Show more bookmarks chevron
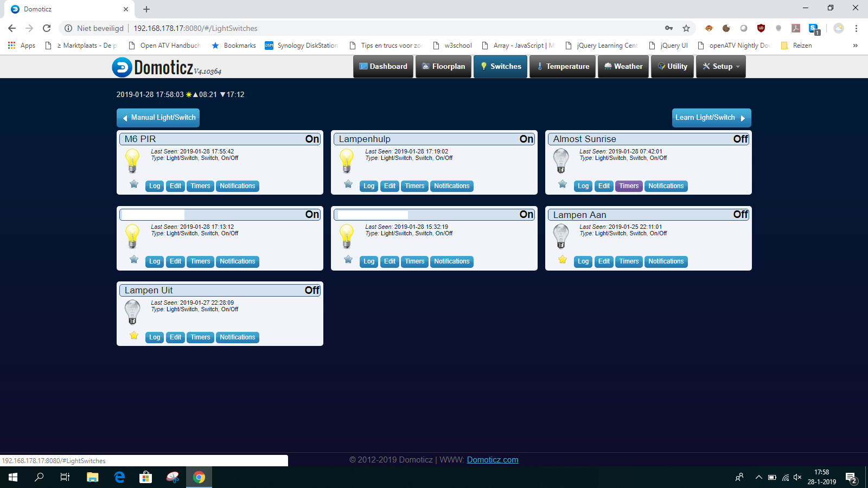 [856, 46]
